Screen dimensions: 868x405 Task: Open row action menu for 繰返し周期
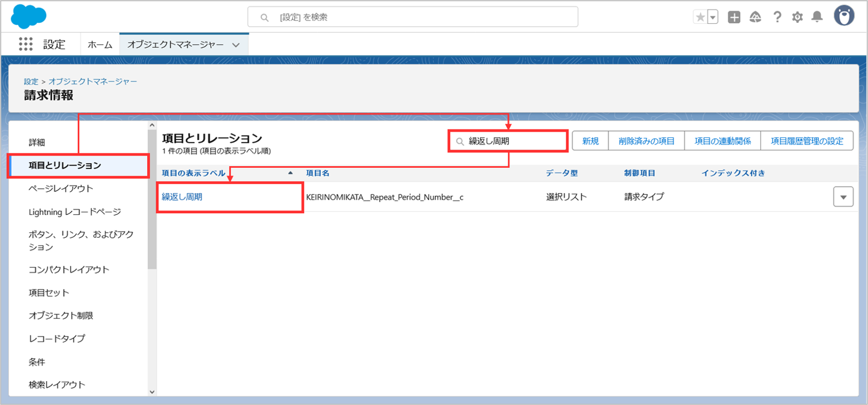tap(843, 197)
